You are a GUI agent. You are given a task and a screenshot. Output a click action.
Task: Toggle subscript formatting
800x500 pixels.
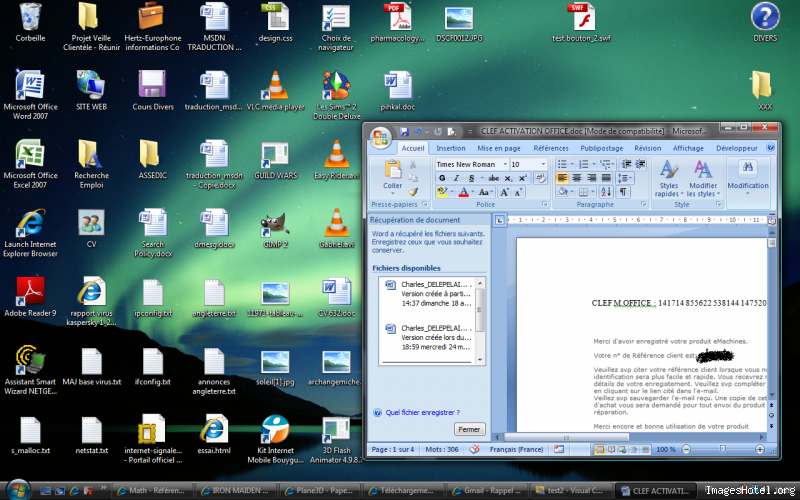[x=508, y=178]
